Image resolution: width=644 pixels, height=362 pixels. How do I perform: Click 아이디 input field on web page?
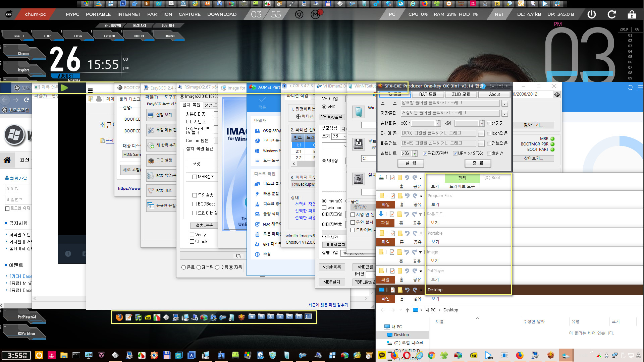18,189
